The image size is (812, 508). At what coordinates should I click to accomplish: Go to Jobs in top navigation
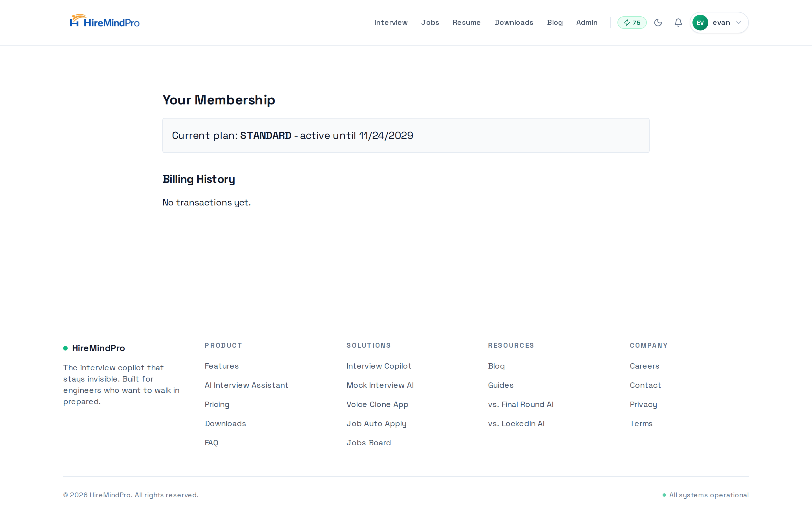tap(430, 23)
